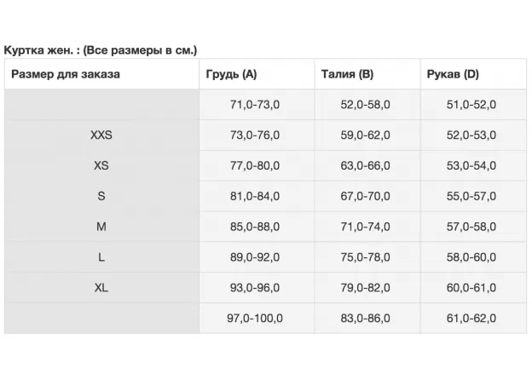This screenshot has height=392, width=532.
Task: Click the 'Талия (B)' column header
Action: pos(347,74)
